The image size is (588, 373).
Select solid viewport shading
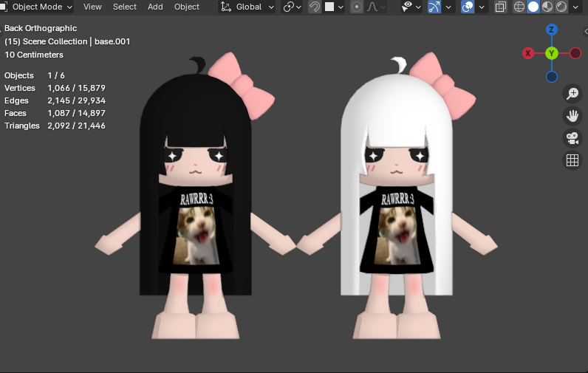click(533, 7)
